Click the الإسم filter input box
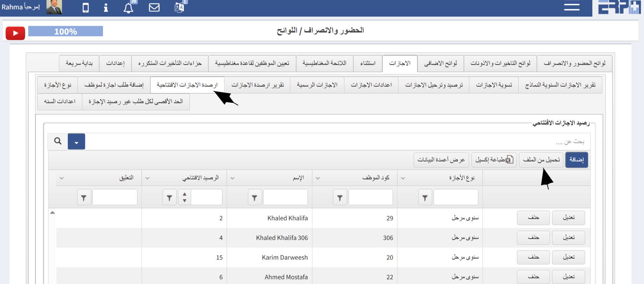This screenshot has width=644, height=284. (x=285, y=197)
